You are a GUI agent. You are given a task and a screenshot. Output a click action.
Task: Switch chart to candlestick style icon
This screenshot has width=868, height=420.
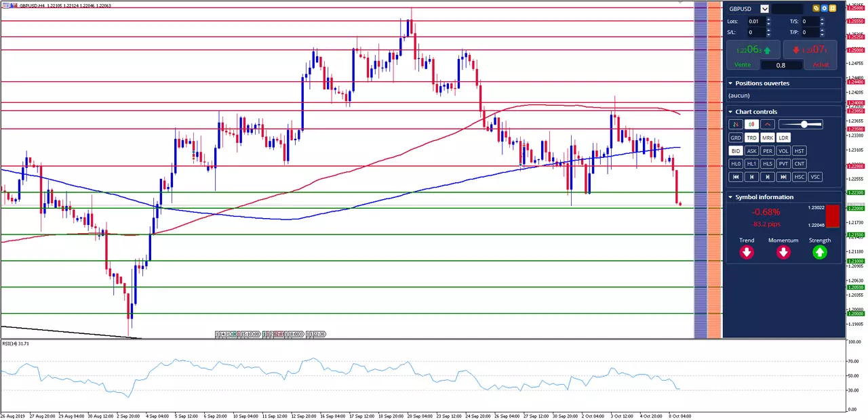click(x=751, y=124)
